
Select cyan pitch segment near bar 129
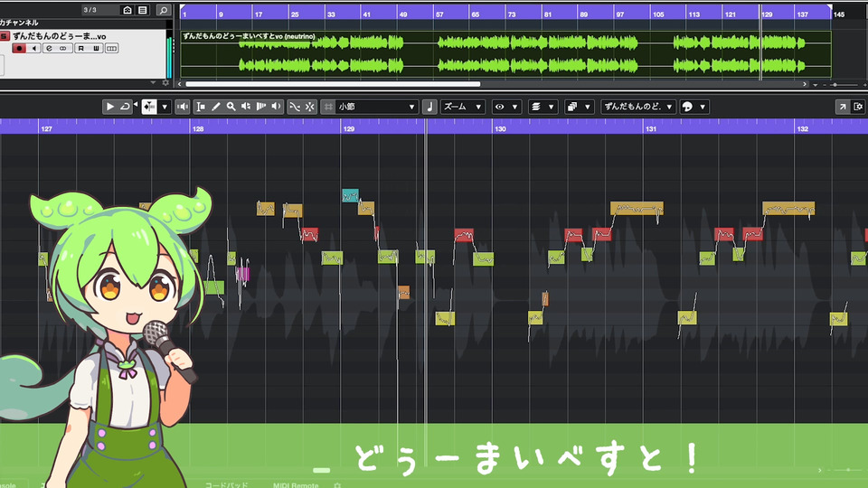coord(350,195)
